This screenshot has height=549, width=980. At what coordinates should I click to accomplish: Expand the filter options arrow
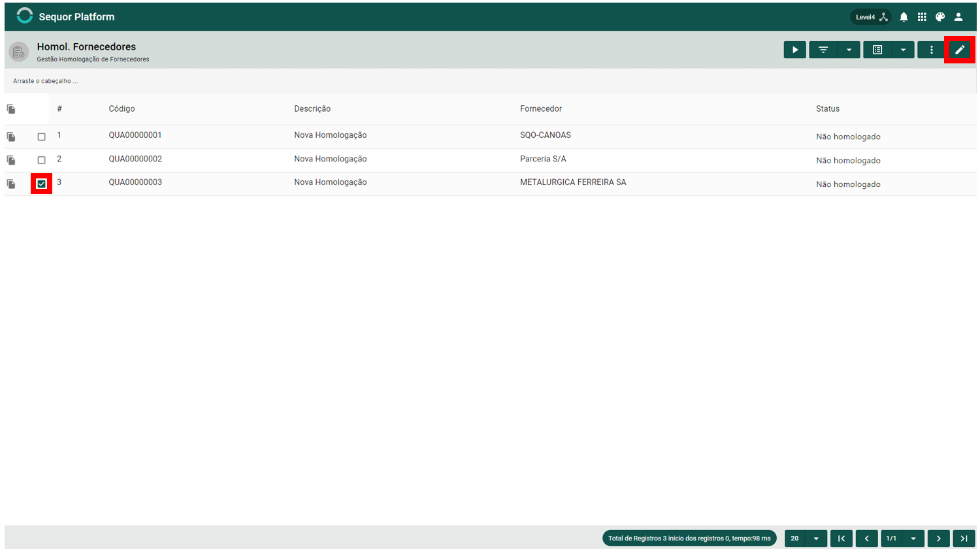(849, 50)
